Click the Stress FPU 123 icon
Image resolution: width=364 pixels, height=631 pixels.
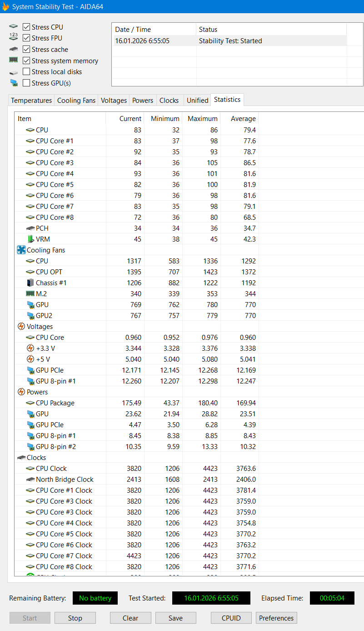point(13,38)
